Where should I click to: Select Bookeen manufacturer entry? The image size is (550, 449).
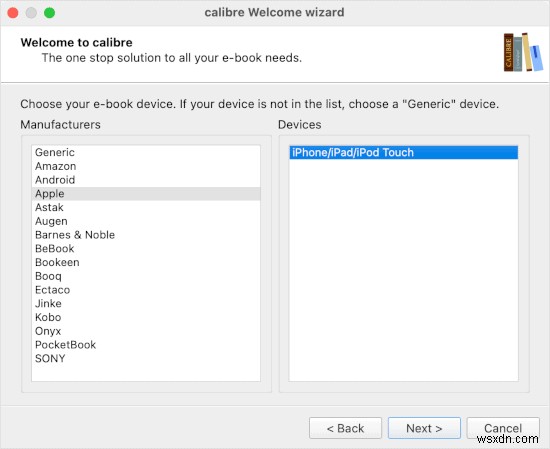[x=146, y=262]
